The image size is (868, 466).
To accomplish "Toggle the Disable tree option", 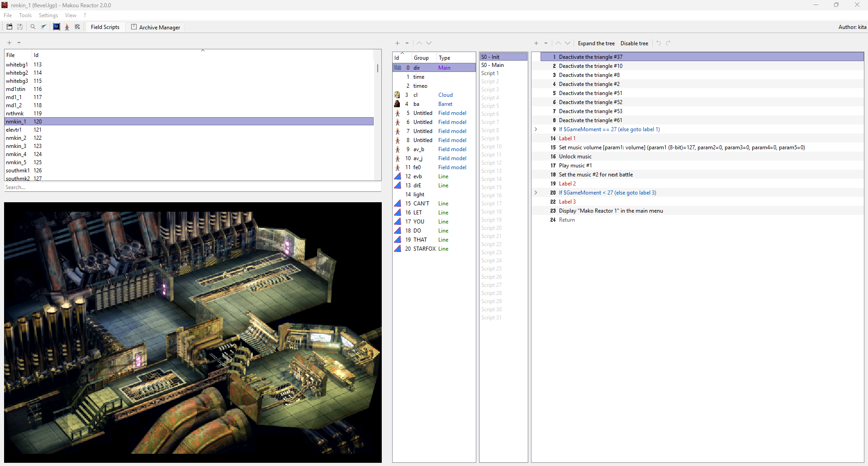I will tap(634, 43).
